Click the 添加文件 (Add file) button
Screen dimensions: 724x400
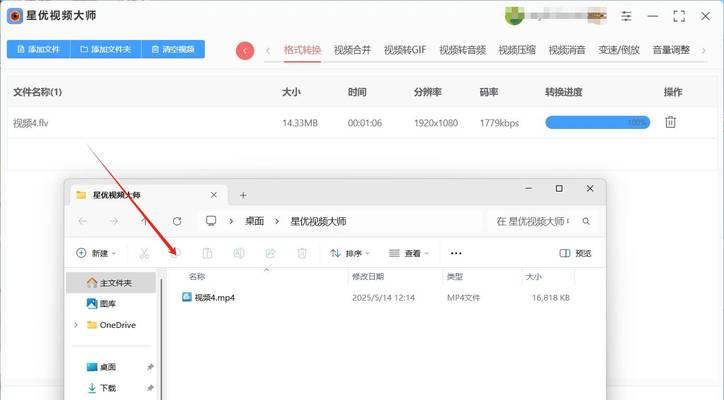pos(38,49)
